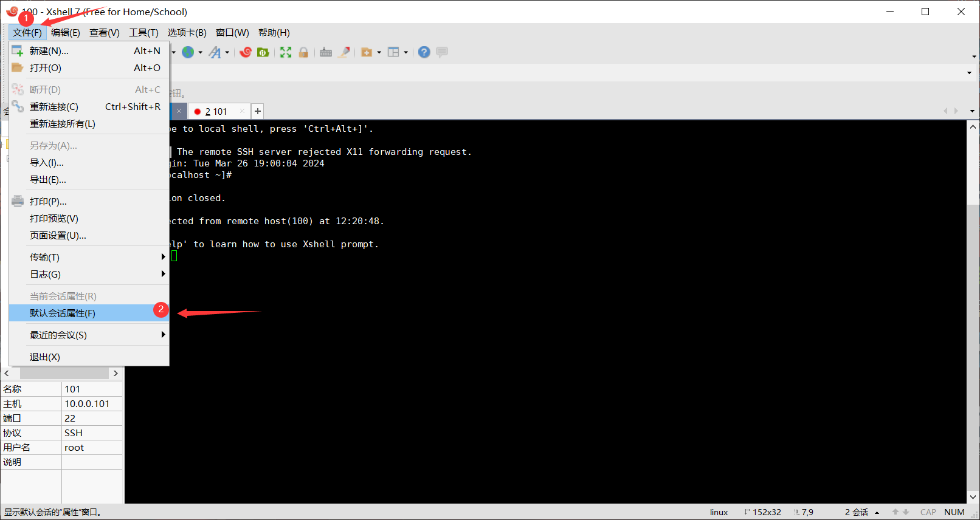Close the 2 101 session tab
The height and width of the screenshot is (520, 980).
click(242, 111)
